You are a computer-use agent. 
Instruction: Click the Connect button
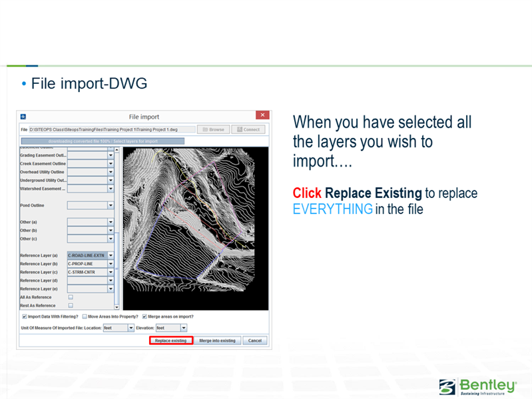pyautogui.click(x=248, y=130)
